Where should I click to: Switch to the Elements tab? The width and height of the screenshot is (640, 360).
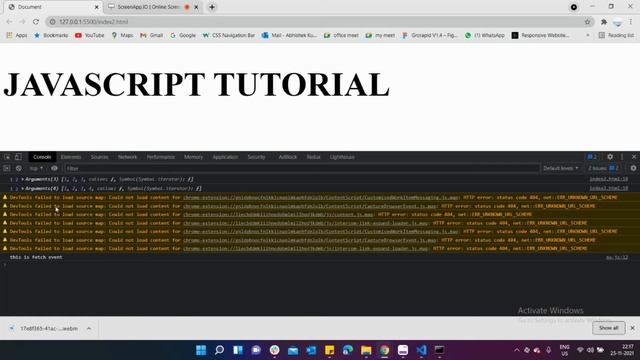coord(71,157)
